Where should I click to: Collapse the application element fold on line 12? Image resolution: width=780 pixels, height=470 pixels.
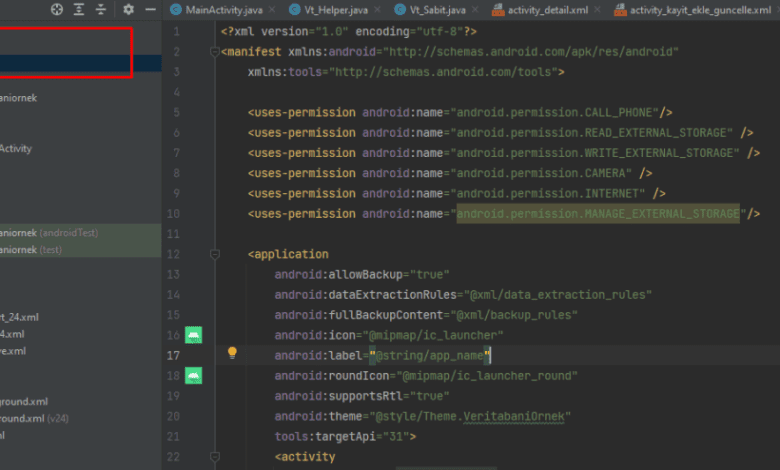pos(215,254)
